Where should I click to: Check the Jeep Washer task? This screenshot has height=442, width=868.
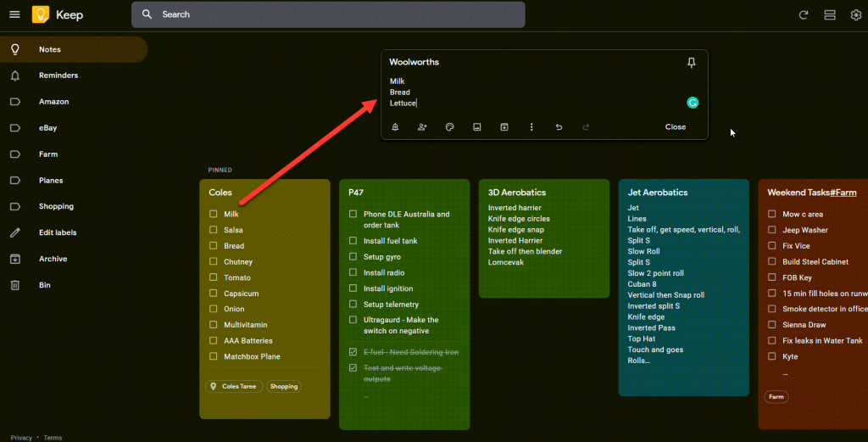(x=771, y=229)
